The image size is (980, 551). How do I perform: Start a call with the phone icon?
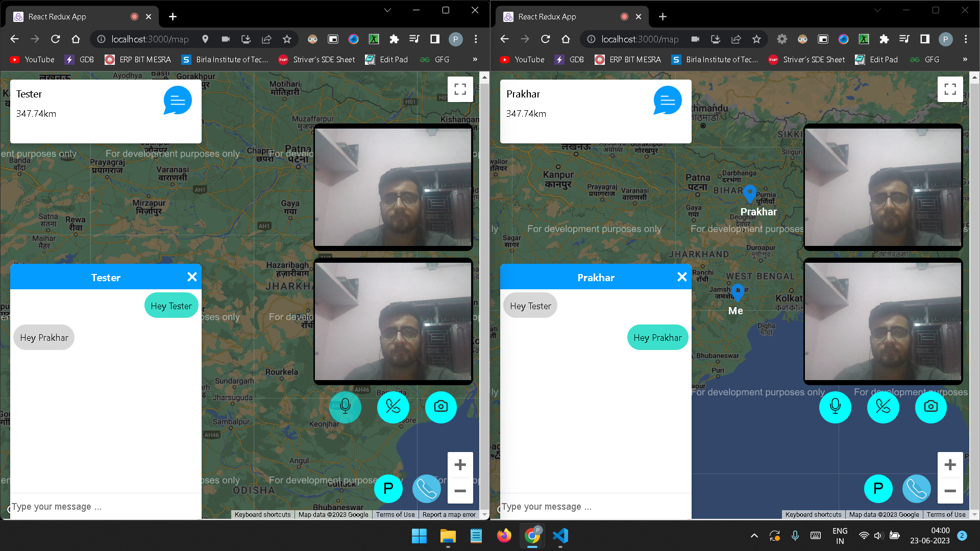click(x=426, y=489)
